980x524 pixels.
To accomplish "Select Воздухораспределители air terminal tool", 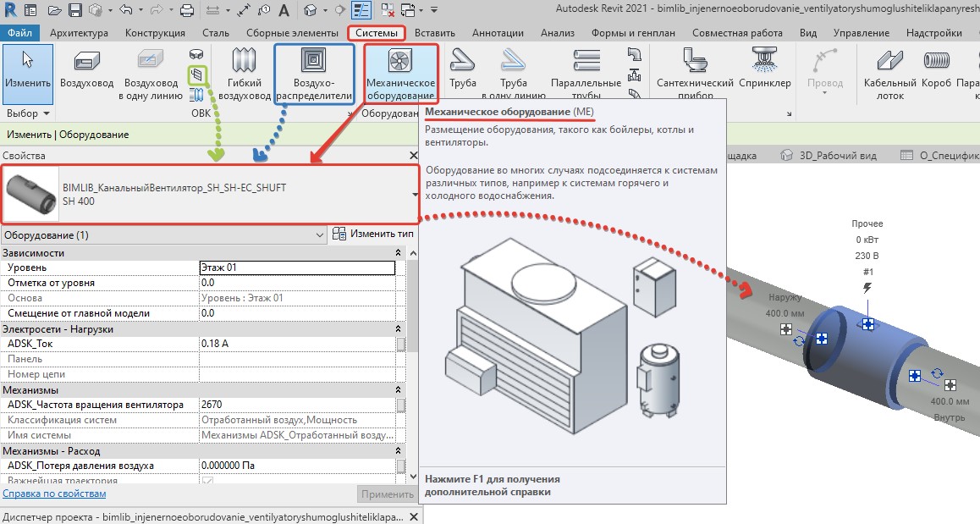I will click(314, 74).
